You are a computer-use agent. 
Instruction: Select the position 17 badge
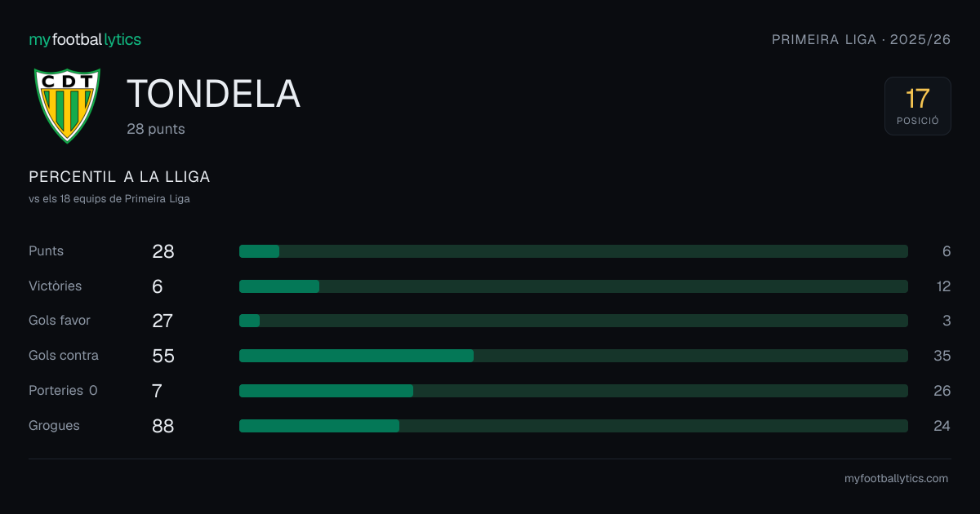(x=918, y=106)
